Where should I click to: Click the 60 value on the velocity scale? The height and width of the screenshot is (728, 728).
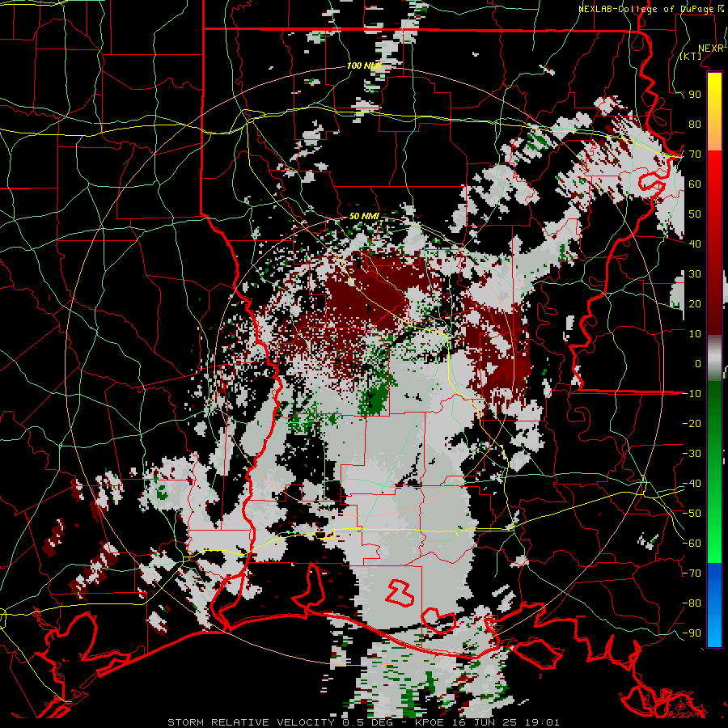(695, 184)
